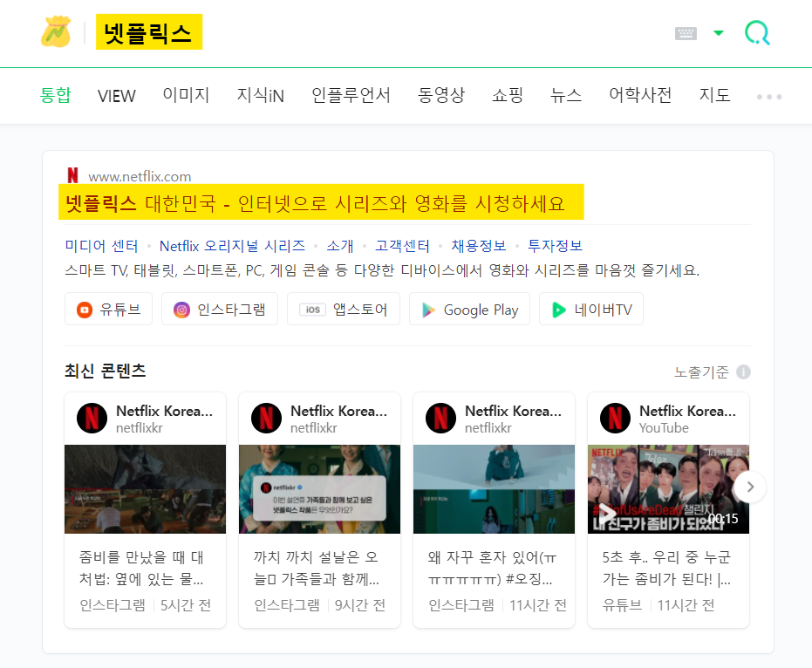This screenshot has height=668, width=812.
Task: Click the 인스타그램 5시간 전 source label
Action: coord(145,605)
